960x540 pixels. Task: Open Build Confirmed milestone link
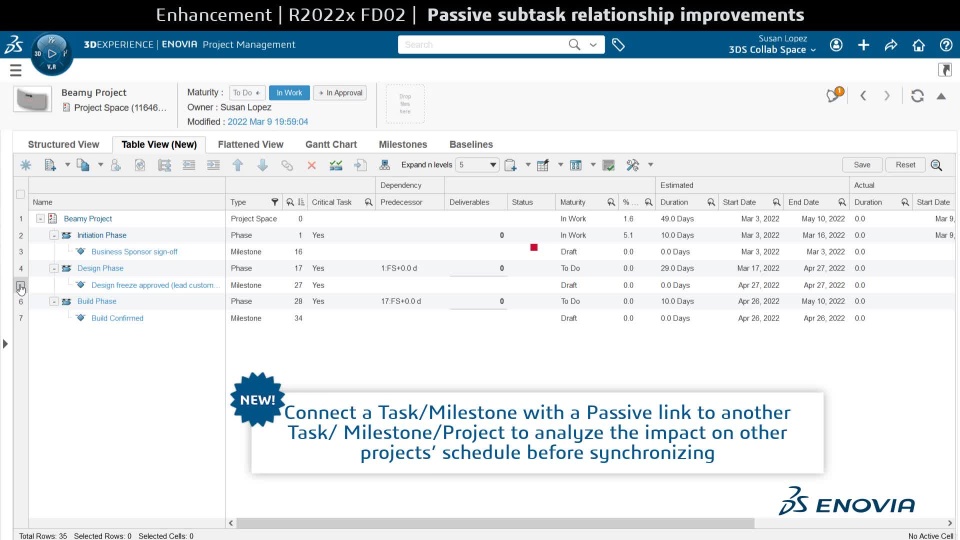117,318
